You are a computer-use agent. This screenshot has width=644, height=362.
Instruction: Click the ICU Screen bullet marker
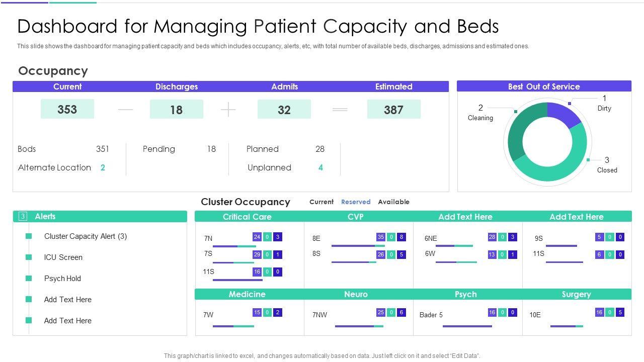pyautogui.click(x=29, y=257)
